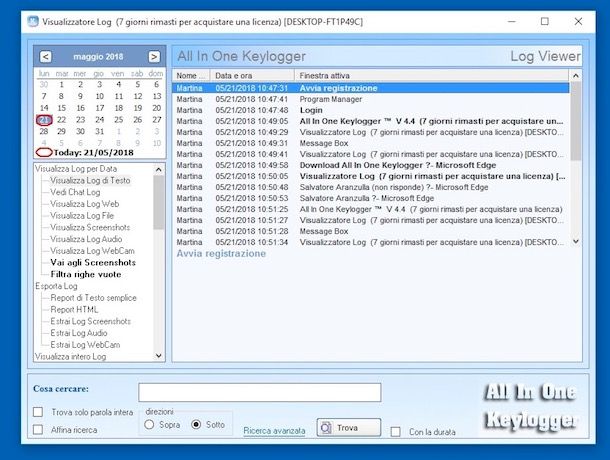Click the maggio 2018 month title

98,57
